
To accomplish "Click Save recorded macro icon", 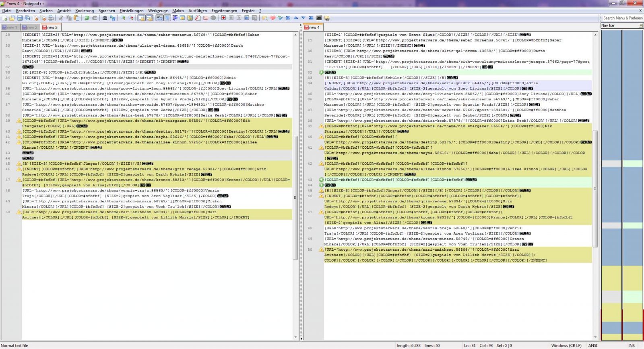I will [x=254, y=18].
